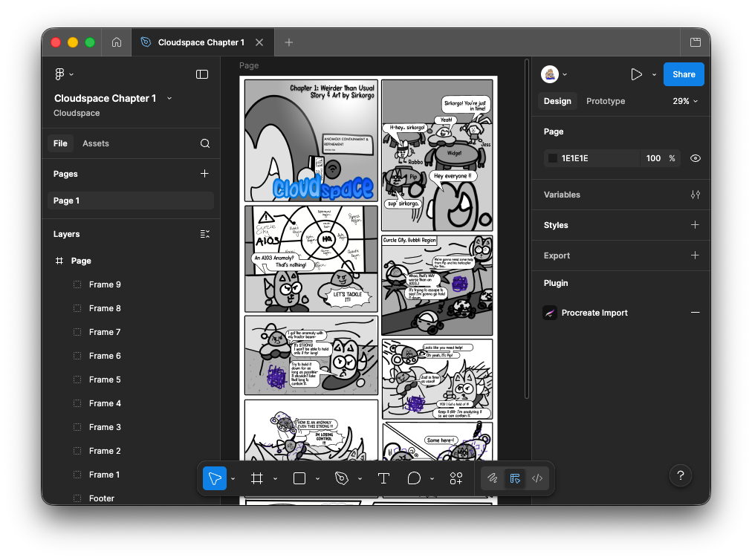Select the Frame tool
The height and width of the screenshot is (560, 752).
(x=257, y=478)
